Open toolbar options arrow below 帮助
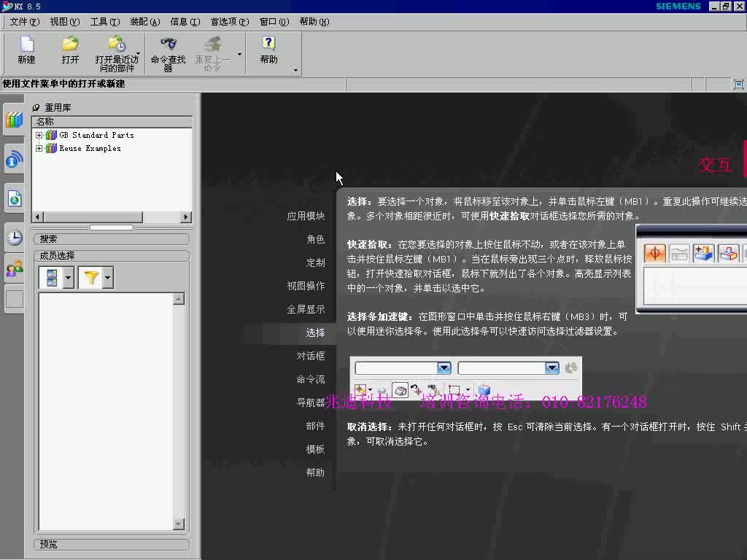The image size is (747, 560). coord(296,71)
